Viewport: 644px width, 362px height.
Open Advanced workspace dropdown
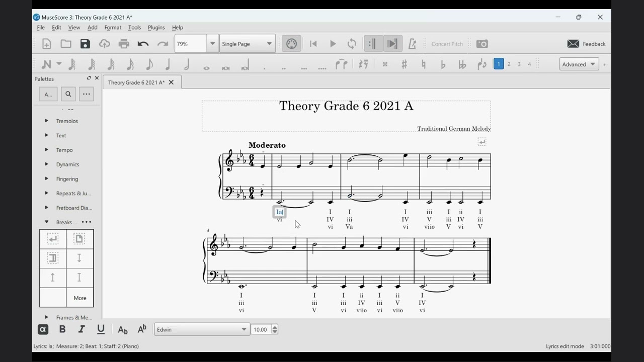click(579, 64)
